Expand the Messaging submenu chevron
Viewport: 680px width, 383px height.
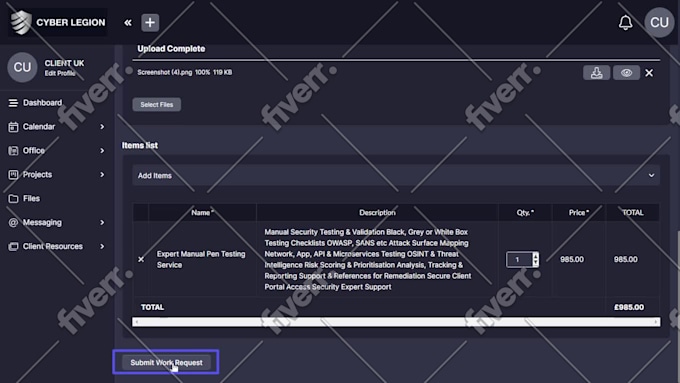(102, 223)
